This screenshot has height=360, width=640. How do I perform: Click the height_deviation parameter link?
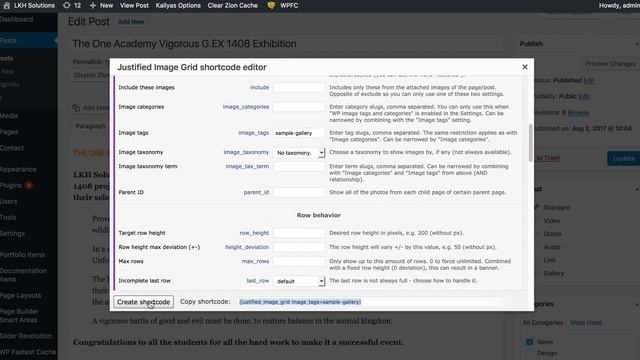coord(247,247)
